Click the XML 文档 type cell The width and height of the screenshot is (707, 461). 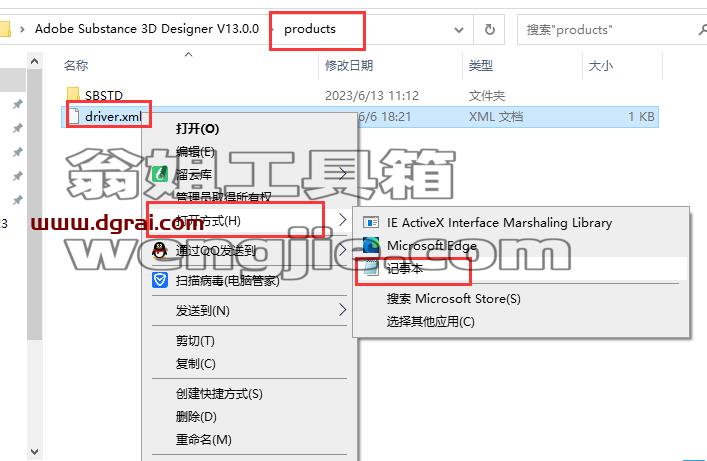tap(496, 117)
